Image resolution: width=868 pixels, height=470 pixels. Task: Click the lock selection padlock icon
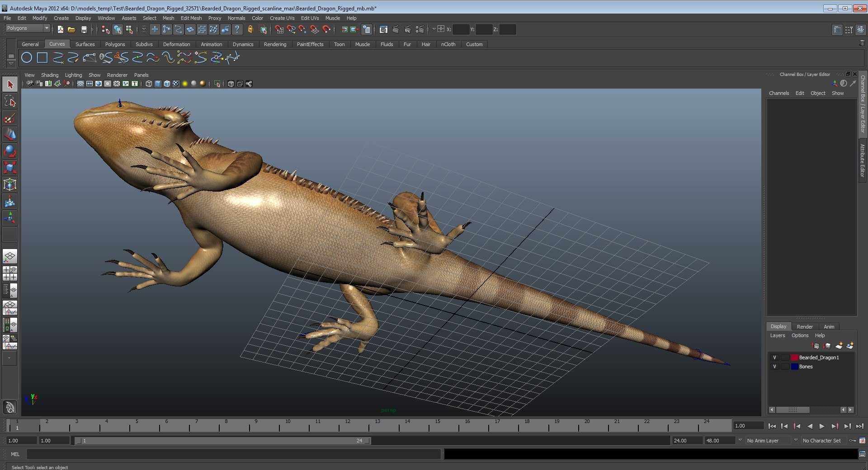(x=250, y=29)
